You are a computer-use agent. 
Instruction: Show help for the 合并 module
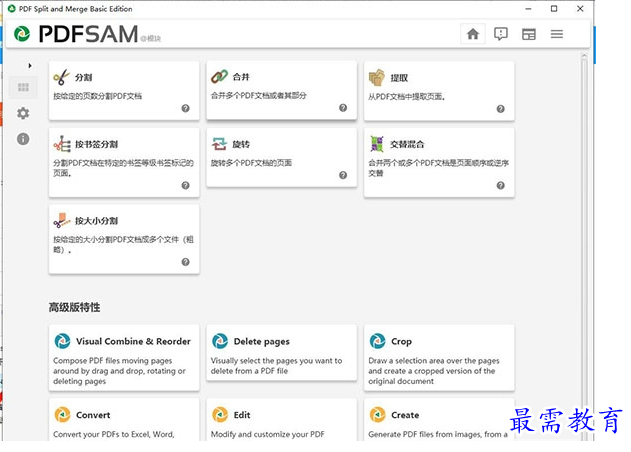coord(343,107)
